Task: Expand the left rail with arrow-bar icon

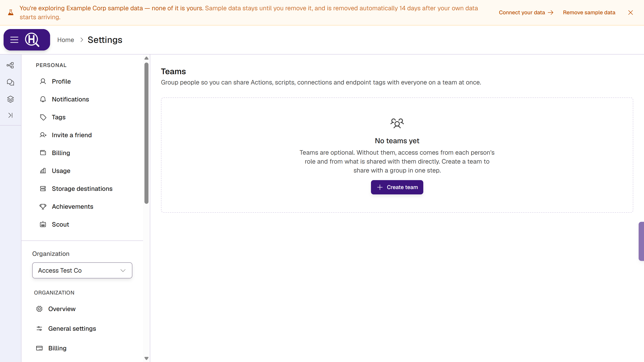Action: pos(10,115)
